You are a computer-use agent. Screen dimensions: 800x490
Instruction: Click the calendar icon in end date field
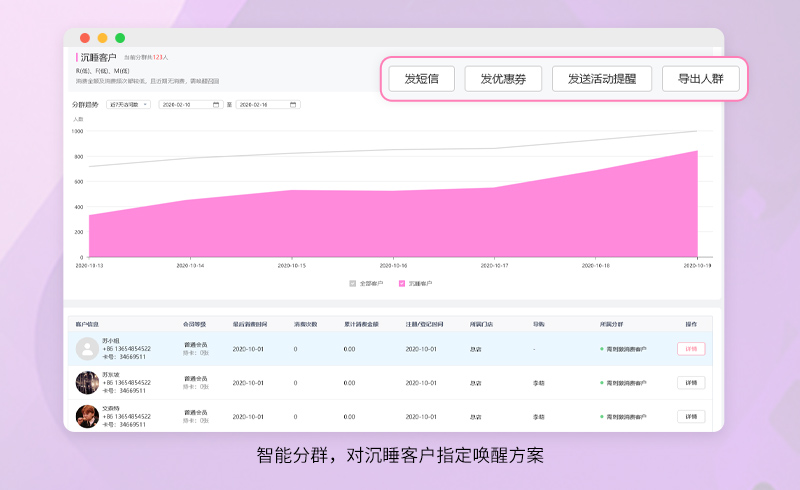tap(293, 104)
